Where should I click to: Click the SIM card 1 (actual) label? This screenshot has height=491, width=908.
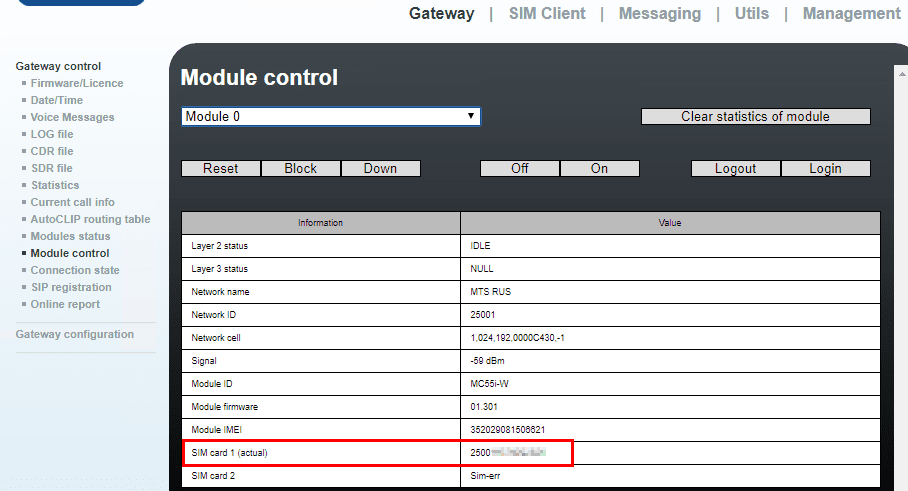pos(229,453)
